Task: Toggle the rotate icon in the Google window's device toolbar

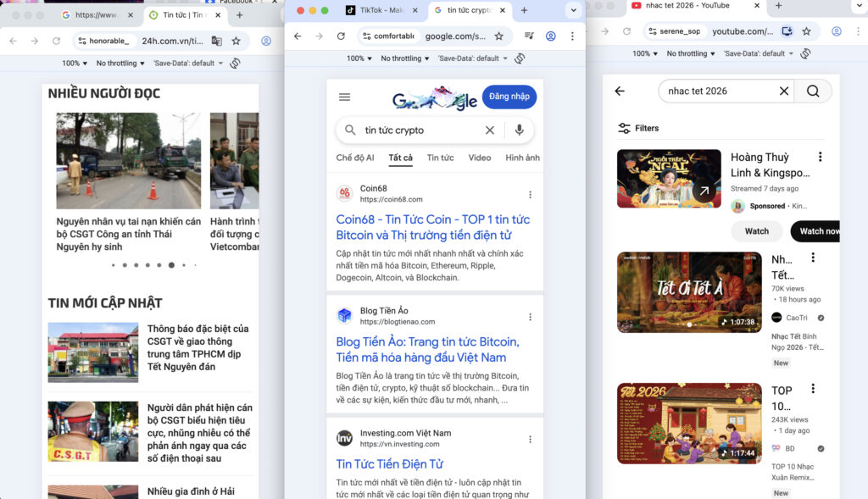Action: pyautogui.click(x=520, y=58)
